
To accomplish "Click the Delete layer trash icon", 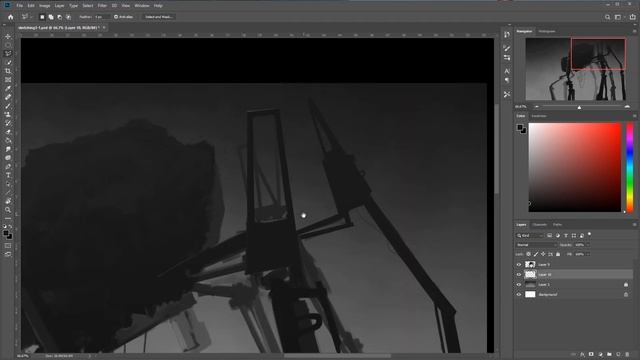I will [x=627, y=354].
